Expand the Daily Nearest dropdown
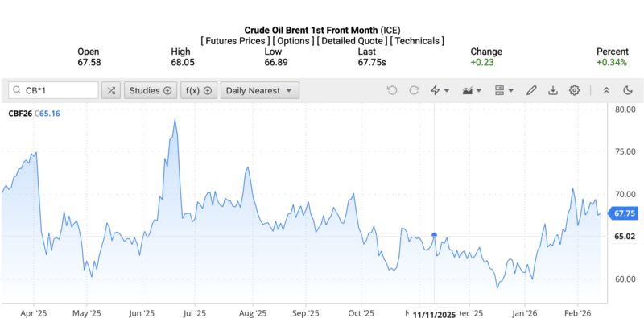Screen dimensions: 644x318 [x=260, y=90]
